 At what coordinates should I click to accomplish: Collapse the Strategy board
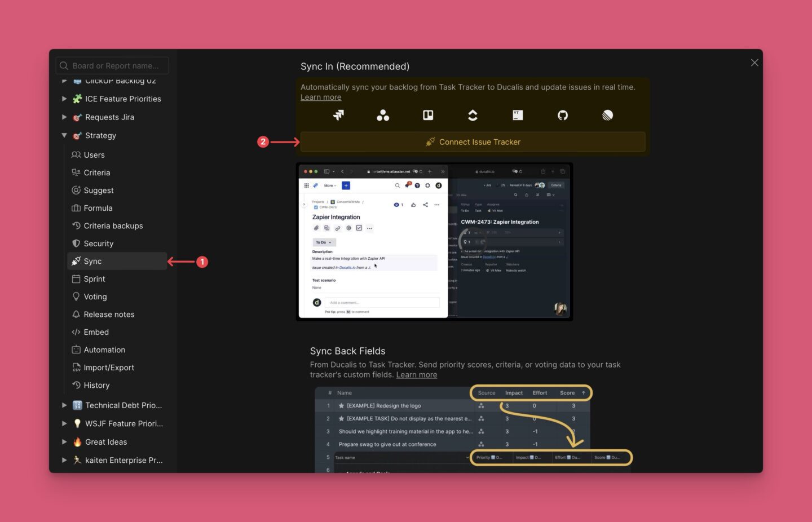(64, 135)
